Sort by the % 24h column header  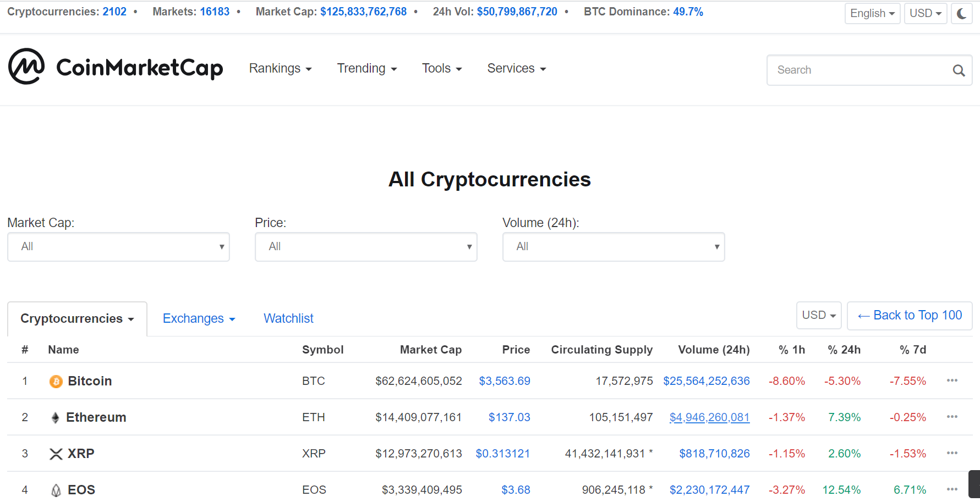pos(844,350)
